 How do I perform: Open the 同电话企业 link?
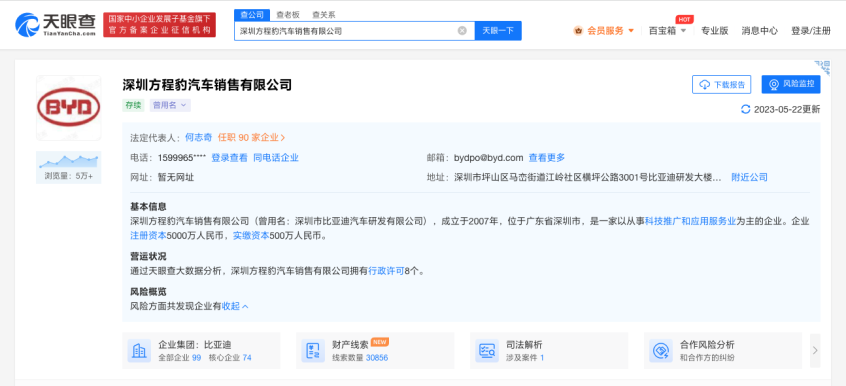click(276, 158)
